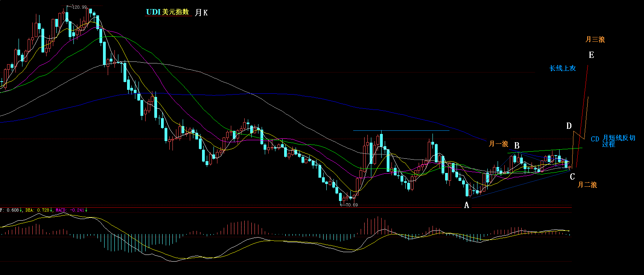The width and height of the screenshot is (644, 275).
Task: Select the '月K' period label
Action: [201, 13]
